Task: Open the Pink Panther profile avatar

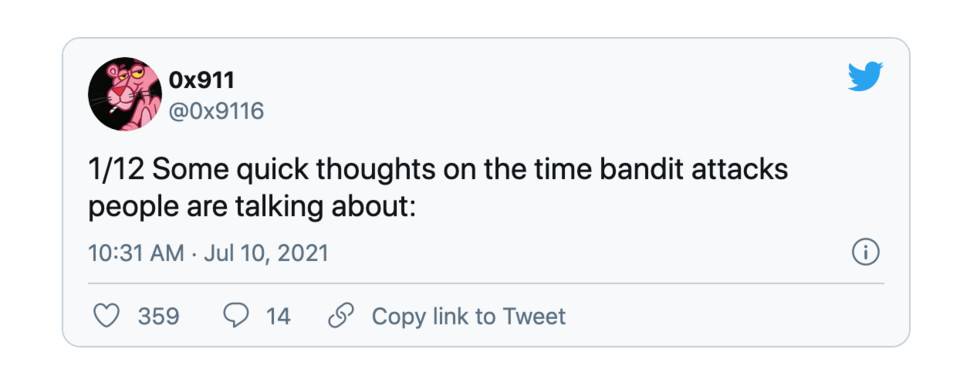Action: pos(125,94)
